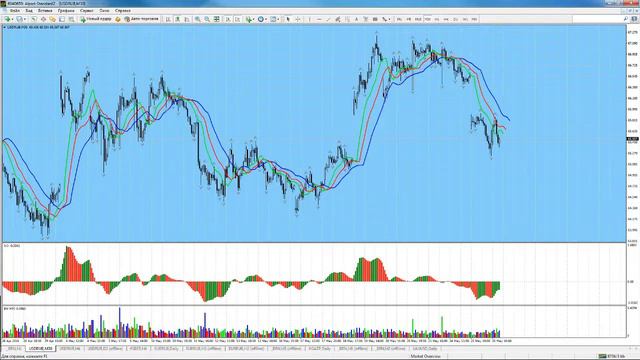640x360 pixels.
Task: Create a new chart via toolbar icon
Action: [7, 19]
